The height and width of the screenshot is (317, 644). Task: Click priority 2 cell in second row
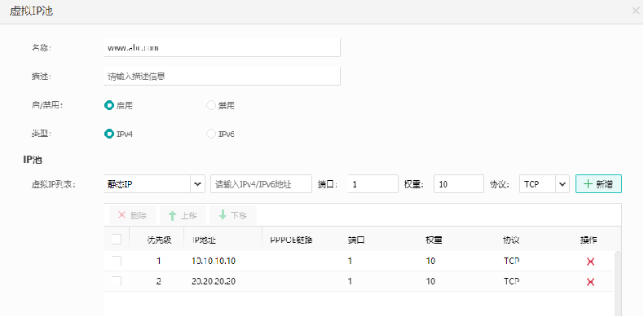pos(159,281)
